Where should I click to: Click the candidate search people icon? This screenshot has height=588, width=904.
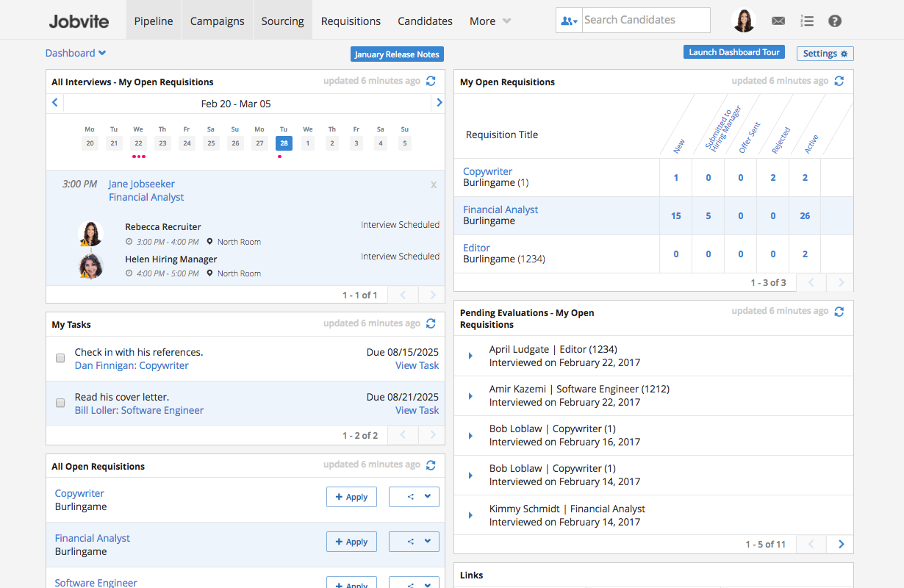click(x=569, y=20)
